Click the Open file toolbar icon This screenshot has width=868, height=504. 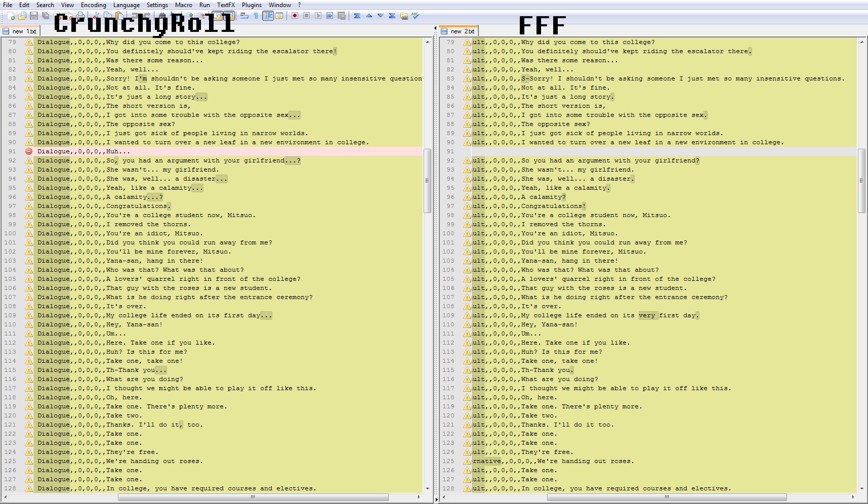tap(22, 16)
